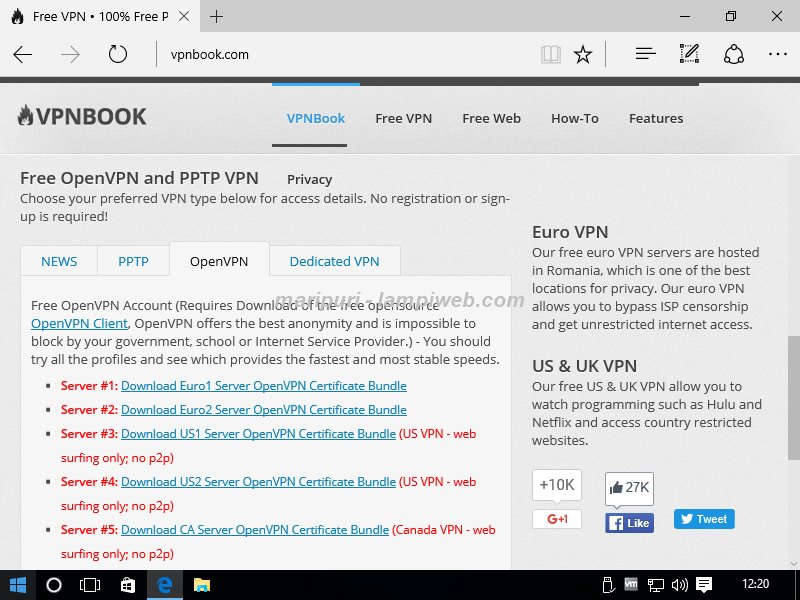Click the forward navigation arrow

pyautogui.click(x=70, y=54)
